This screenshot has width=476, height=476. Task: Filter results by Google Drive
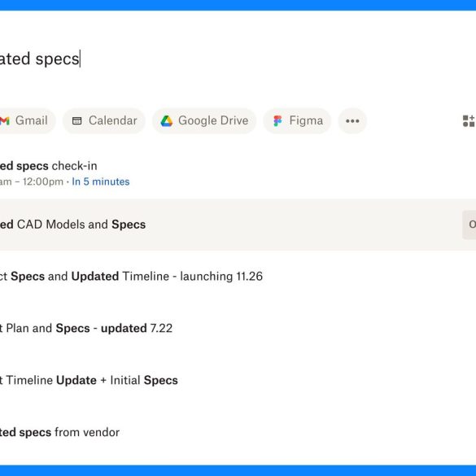[x=204, y=120]
